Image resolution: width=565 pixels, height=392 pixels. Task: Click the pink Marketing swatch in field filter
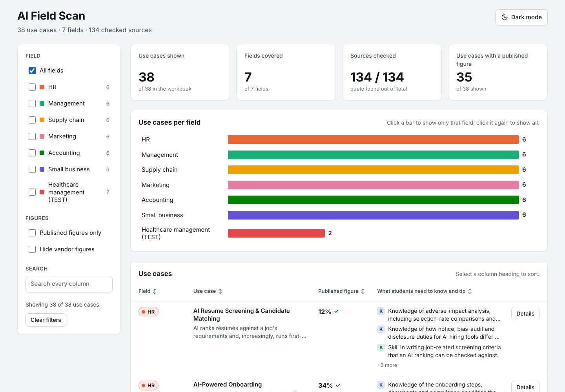pyautogui.click(x=42, y=136)
